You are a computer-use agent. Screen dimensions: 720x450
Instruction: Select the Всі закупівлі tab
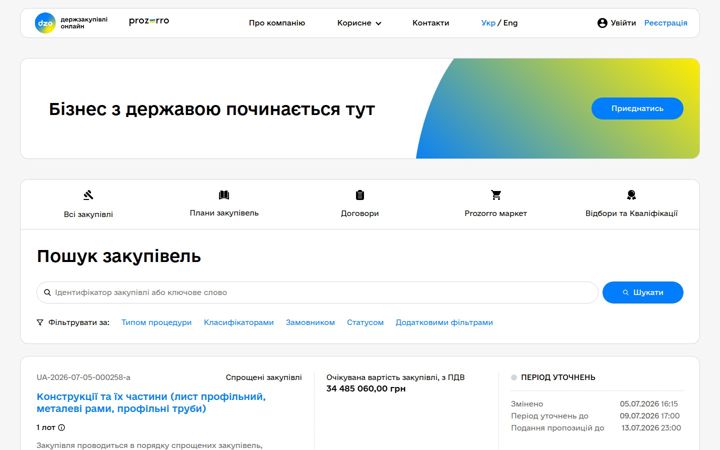click(x=88, y=204)
